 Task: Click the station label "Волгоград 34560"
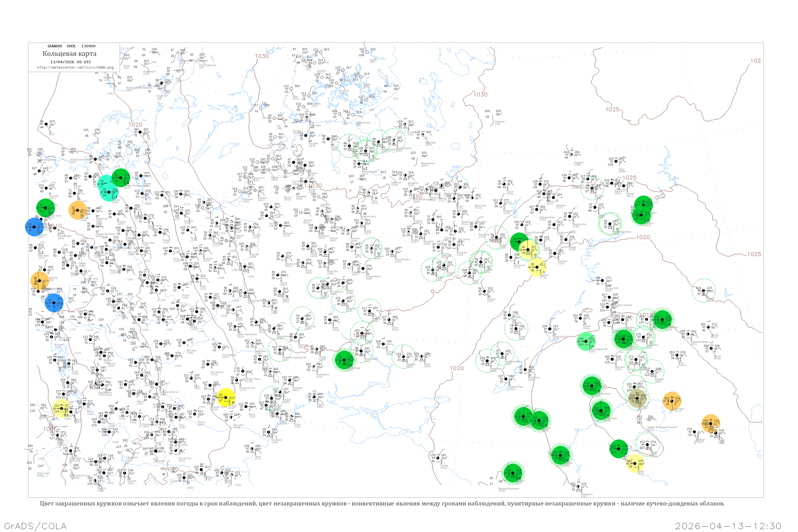coord(534,379)
